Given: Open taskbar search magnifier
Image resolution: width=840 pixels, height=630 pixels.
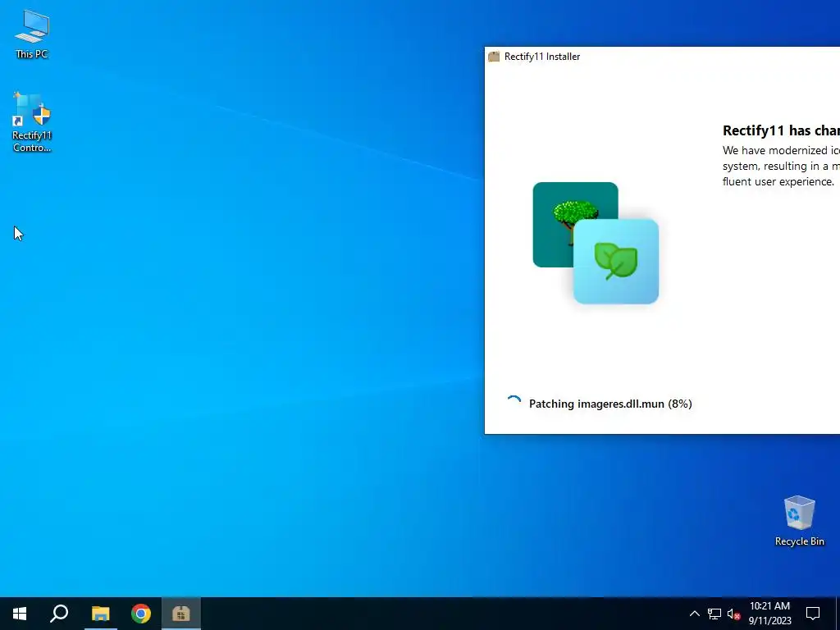Looking at the screenshot, I should coord(59,614).
